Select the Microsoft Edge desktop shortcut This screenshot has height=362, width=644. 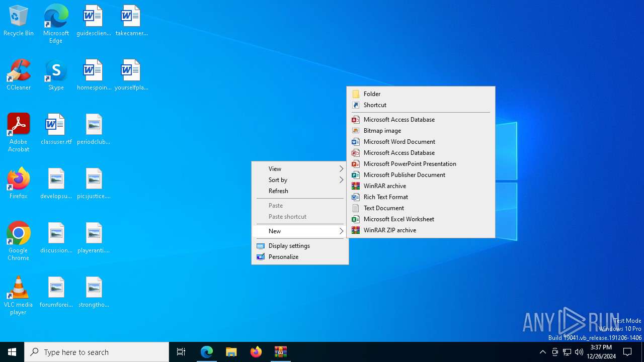56,24
